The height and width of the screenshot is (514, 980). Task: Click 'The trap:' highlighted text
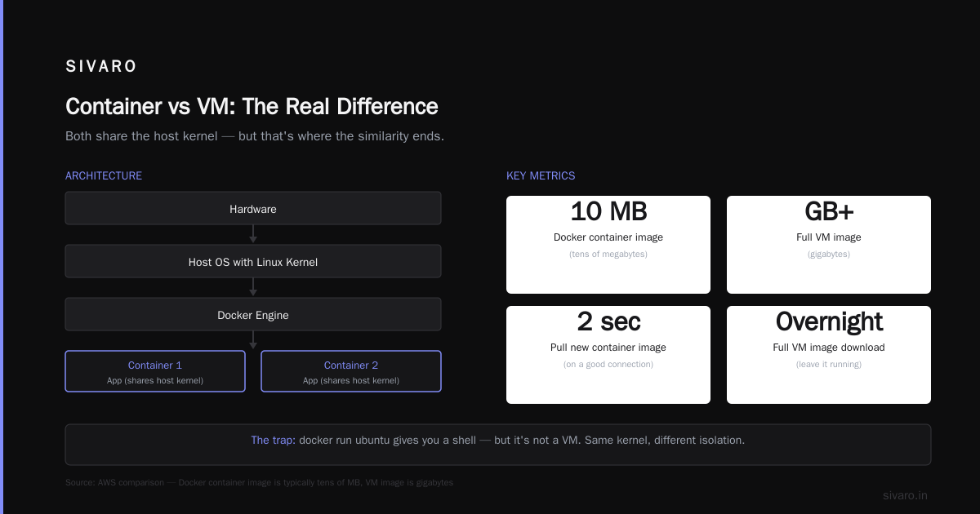[x=273, y=441]
